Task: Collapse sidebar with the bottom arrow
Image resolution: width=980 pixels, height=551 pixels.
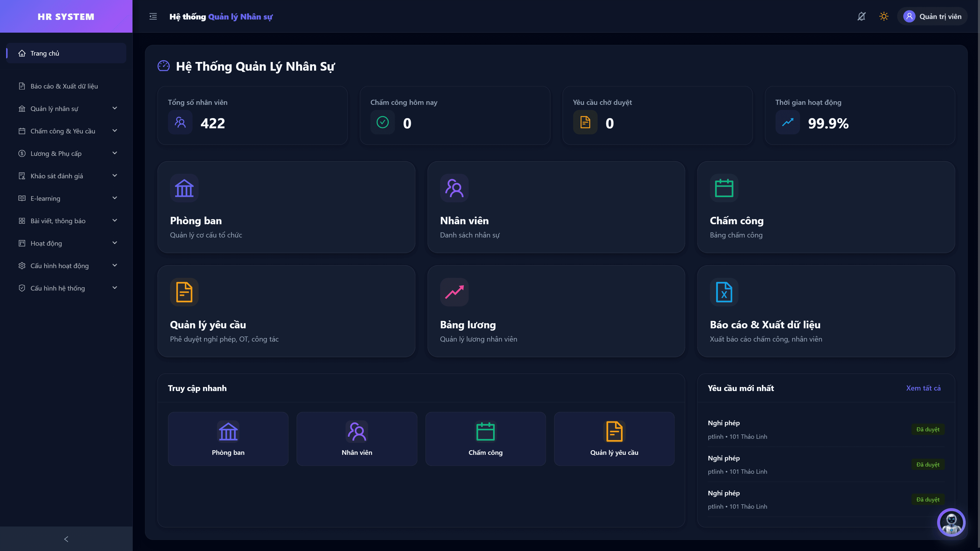Action: tap(66, 539)
